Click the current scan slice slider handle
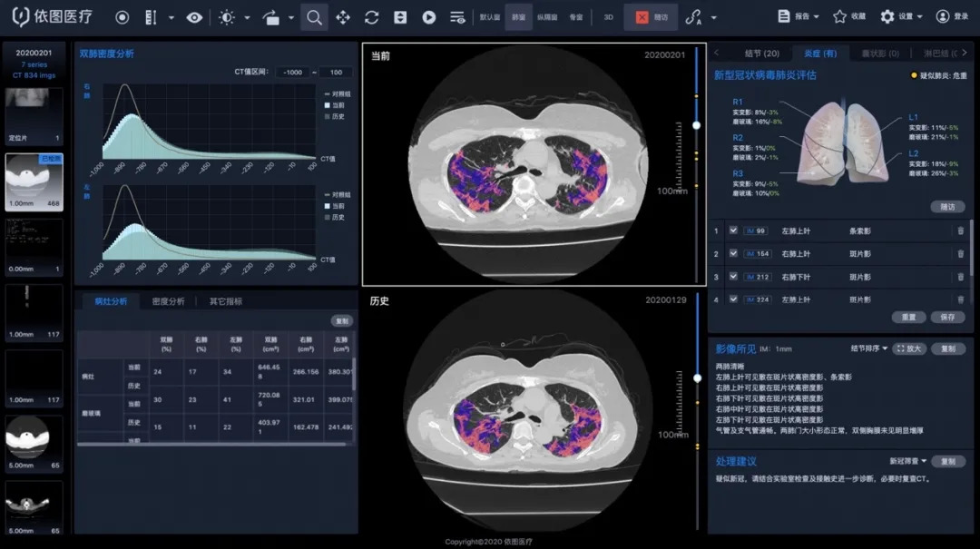Screen dimensions: 980x549 (697, 125)
